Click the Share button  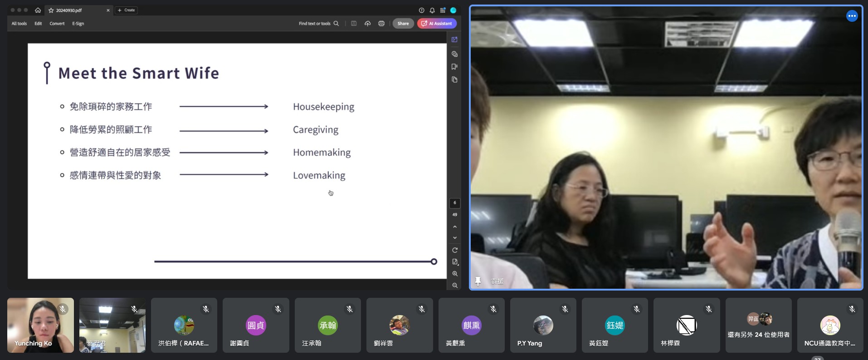(x=403, y=24)
